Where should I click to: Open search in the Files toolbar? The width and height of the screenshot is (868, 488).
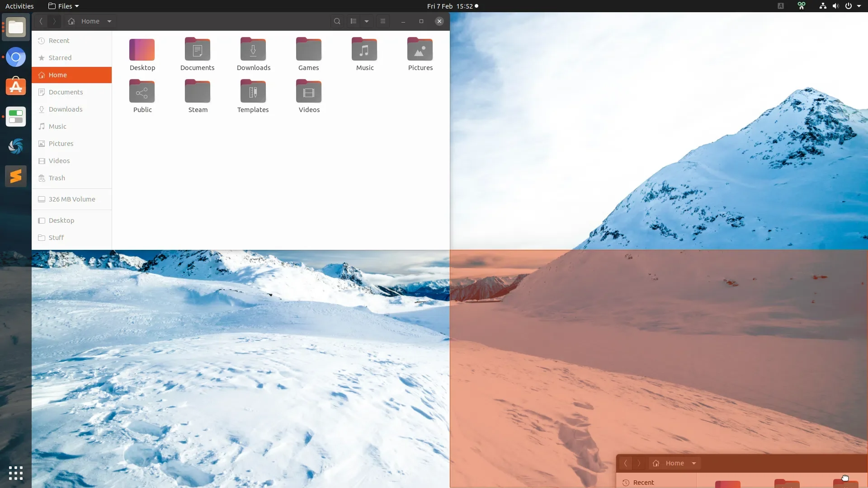click(x=337, y=21)
